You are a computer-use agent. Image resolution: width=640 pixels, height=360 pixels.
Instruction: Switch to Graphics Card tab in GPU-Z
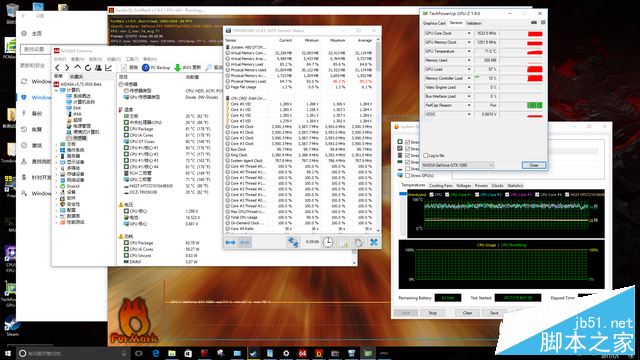click(x=434, y=23)
